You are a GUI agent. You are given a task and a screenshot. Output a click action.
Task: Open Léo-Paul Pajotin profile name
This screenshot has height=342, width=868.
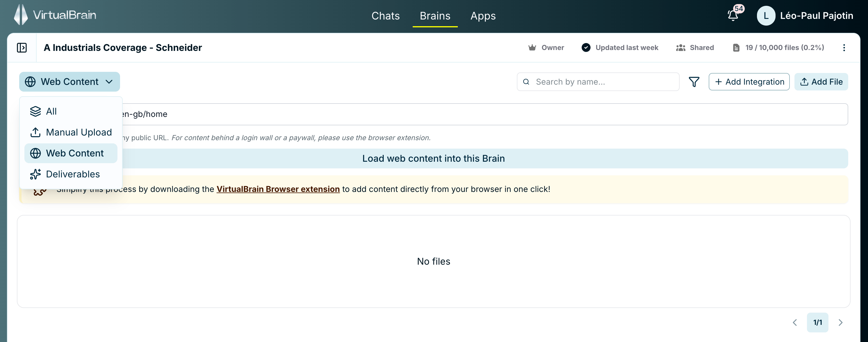[817, 16]
